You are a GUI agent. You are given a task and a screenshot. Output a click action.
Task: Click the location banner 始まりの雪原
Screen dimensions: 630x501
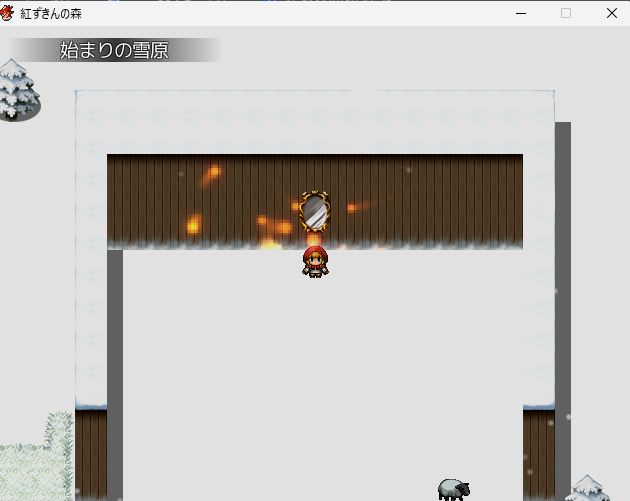pos(115,50)
